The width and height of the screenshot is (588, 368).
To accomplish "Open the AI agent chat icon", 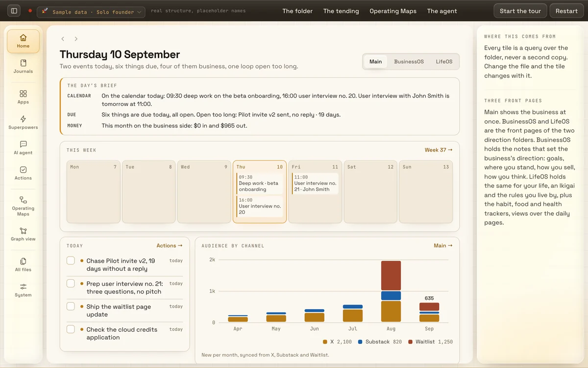I will pos(23,148).
